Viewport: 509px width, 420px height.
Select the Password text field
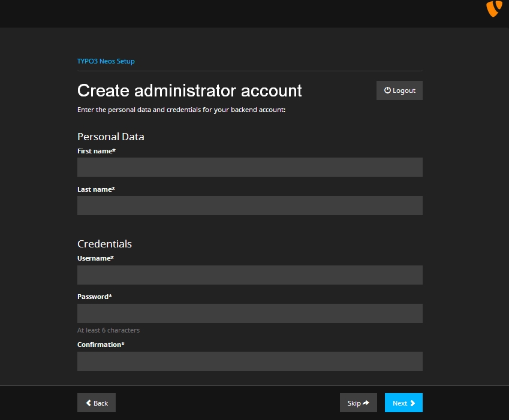pos(250,313)
